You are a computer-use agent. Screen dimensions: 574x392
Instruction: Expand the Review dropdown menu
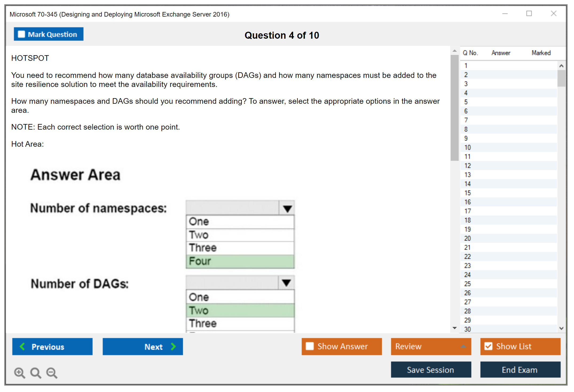point(463,346)
